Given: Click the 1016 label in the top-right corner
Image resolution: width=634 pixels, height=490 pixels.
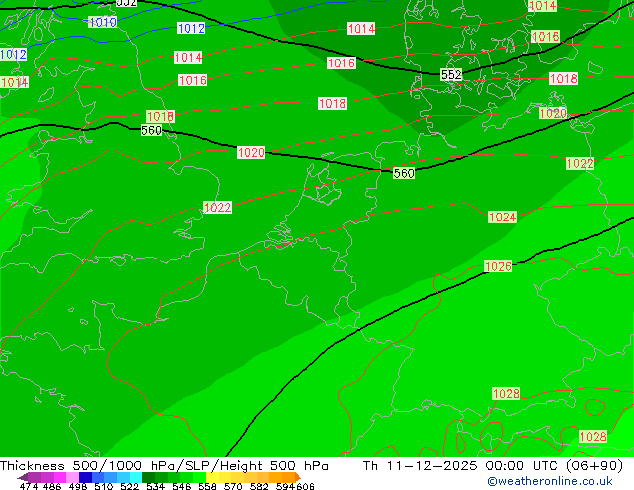Looking at the screenshot, I should click(x=545, y=37).
